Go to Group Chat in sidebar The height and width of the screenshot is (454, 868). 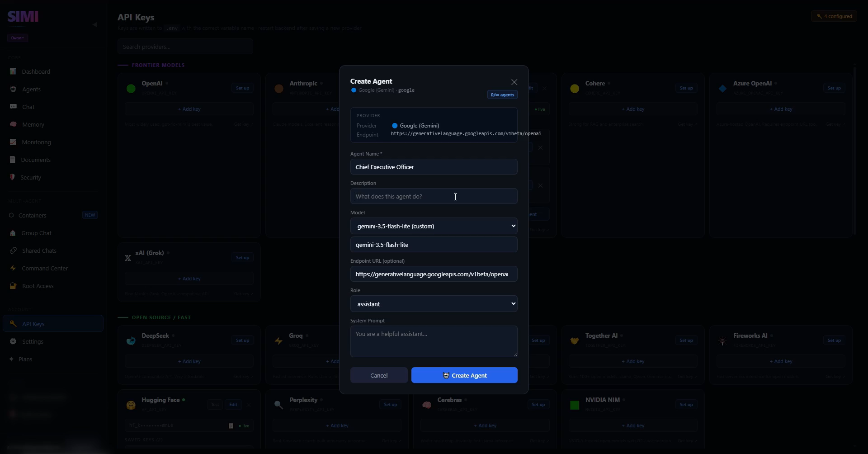[x=53, y=233]
